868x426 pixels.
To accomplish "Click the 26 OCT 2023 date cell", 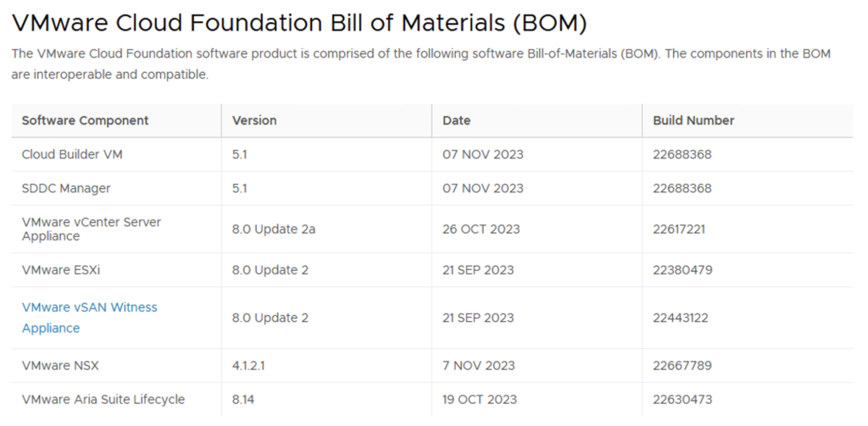I will pyautogui.click(x=481, y=229).
